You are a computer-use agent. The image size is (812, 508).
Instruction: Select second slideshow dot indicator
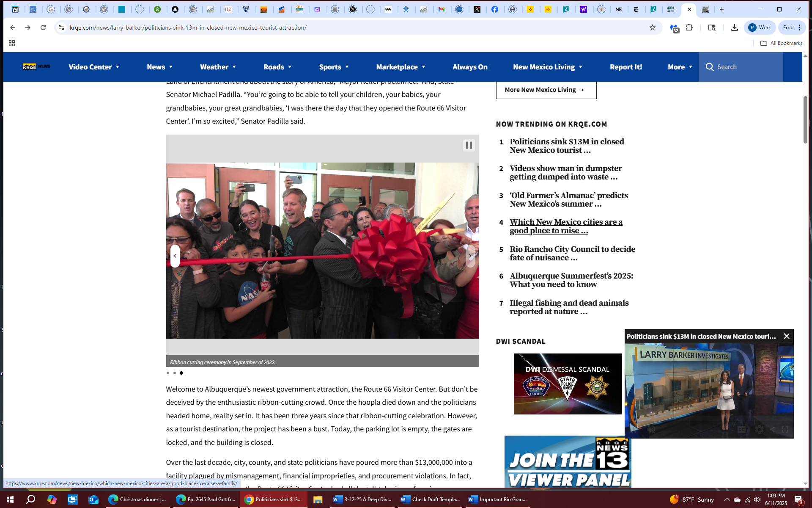pos(175,373)
